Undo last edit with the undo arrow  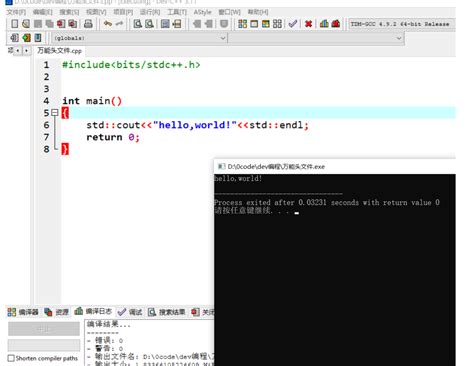tap(107, 24)
